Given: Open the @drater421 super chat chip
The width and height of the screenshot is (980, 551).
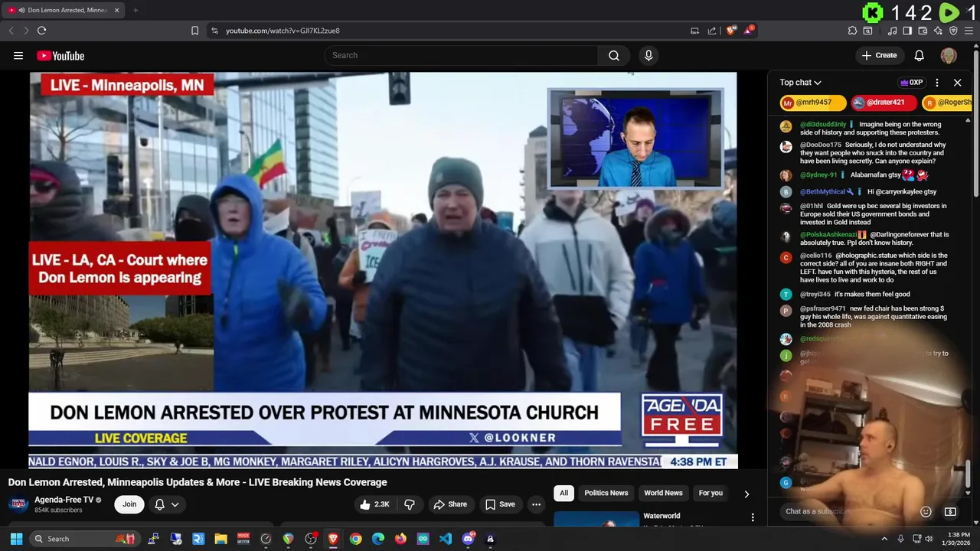Looking at the screenshot, I should tap(884, 103).
